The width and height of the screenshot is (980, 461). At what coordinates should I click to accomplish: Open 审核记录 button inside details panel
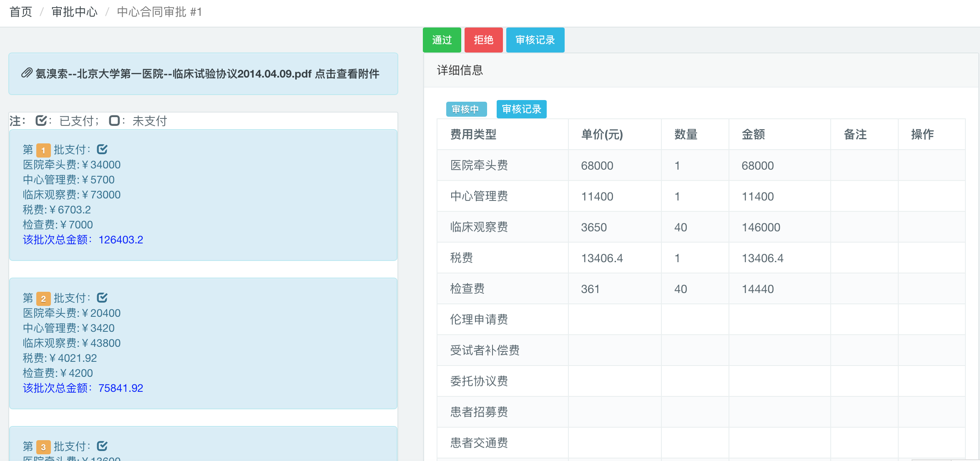pos(522,109)
